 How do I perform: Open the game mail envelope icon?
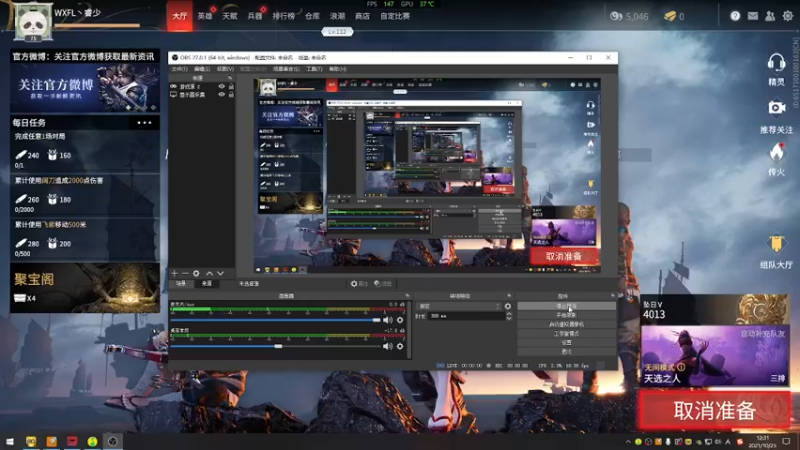point(753,16)
